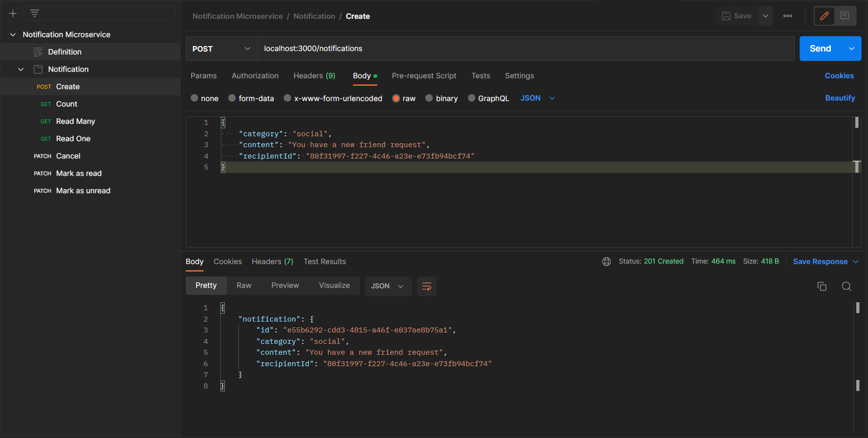Select the raw body type
This screenshot has height=438, width=868.
(x=396, y=98)
